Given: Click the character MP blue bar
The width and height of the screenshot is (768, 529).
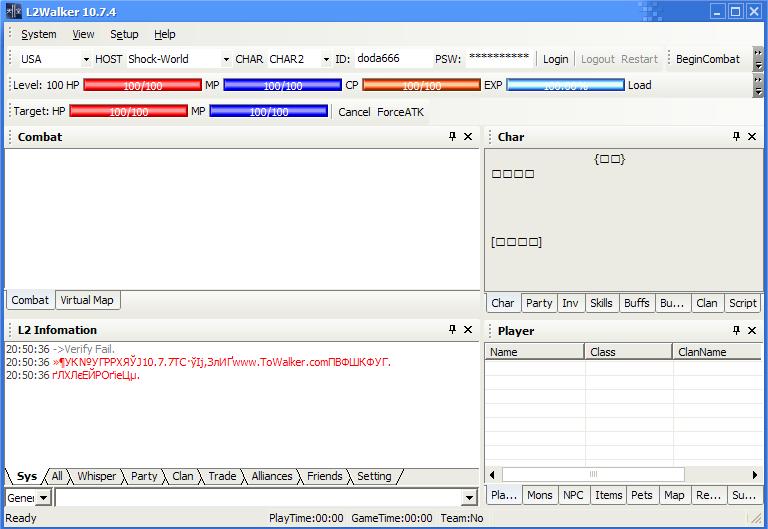Looking at the screenshot, I should (x=283, y=85).
